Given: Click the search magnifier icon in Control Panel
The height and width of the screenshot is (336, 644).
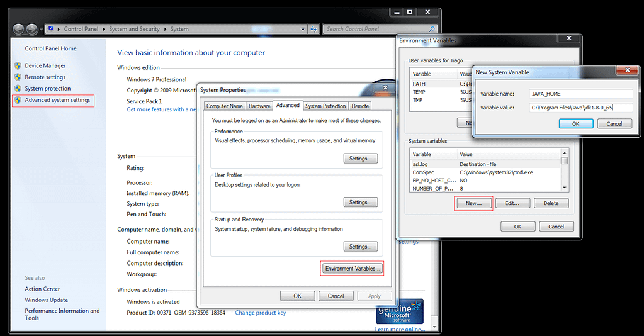Looking at the screenshot, I should pos(432,29).
